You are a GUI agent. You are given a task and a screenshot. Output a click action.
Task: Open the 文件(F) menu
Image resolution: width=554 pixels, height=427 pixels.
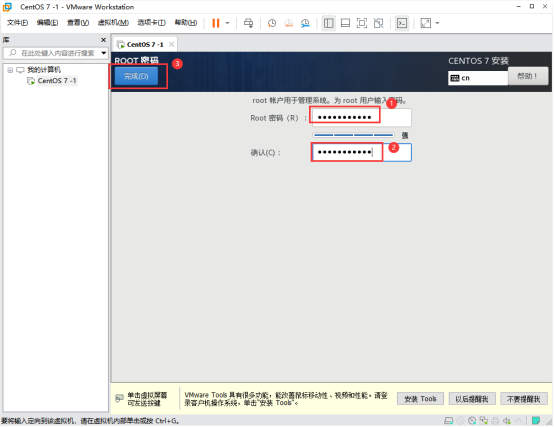17,23
